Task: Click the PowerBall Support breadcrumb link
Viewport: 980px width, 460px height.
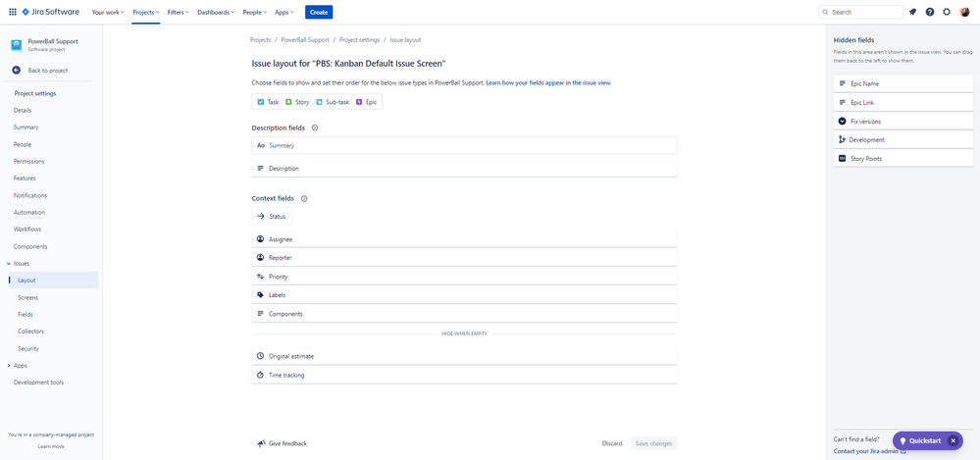Action: (x=305, y=40)
